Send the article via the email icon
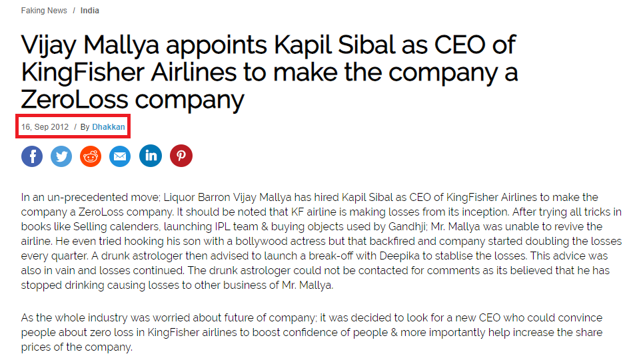Image resolution: width=635 pixels, height=364 pixels. (120, 156)
